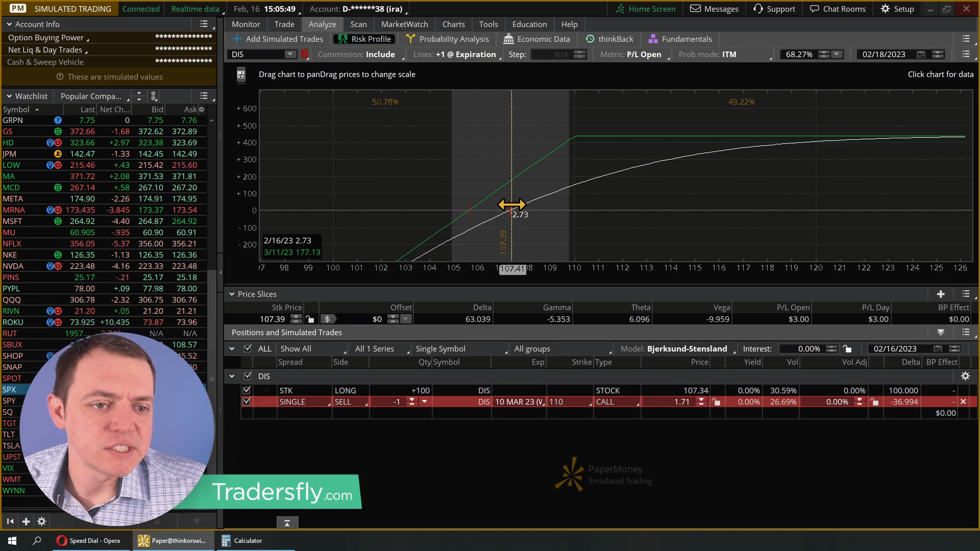Viewport: 980px width, 551px height.
Task: Open thinkBack tab
Action: (x=609, y=39)
